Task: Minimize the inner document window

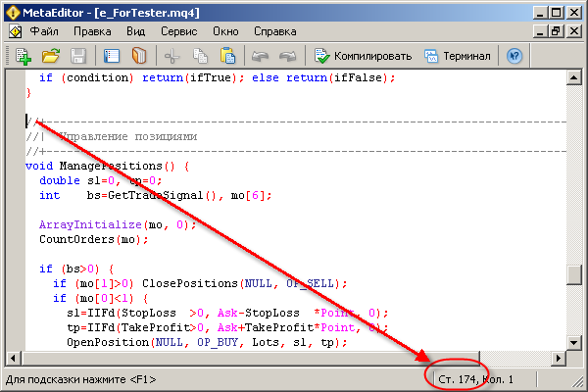Action: coord(540,31)
